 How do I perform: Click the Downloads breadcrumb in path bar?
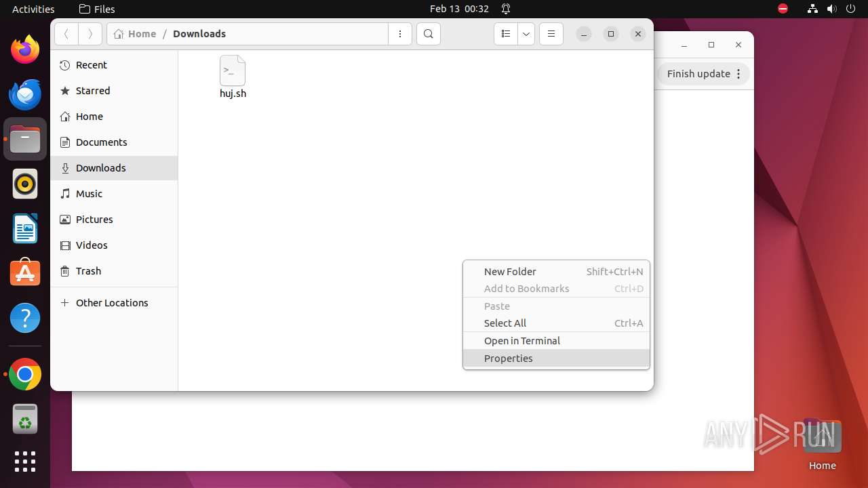coord(199,34)
